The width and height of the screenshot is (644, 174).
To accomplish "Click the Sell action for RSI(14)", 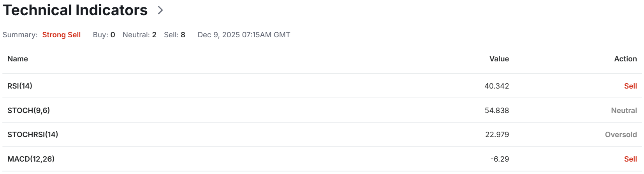I will [x=630, y=86].
